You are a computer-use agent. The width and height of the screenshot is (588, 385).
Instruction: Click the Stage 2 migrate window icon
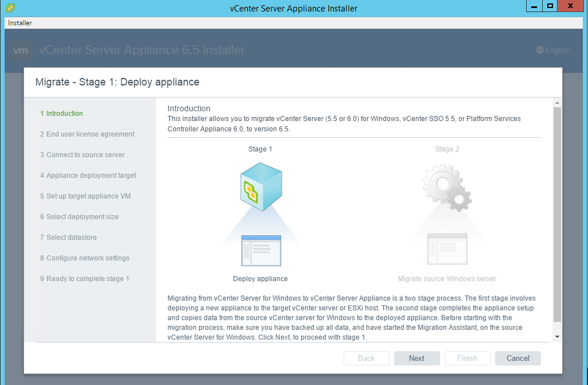(x=447, y=249)
